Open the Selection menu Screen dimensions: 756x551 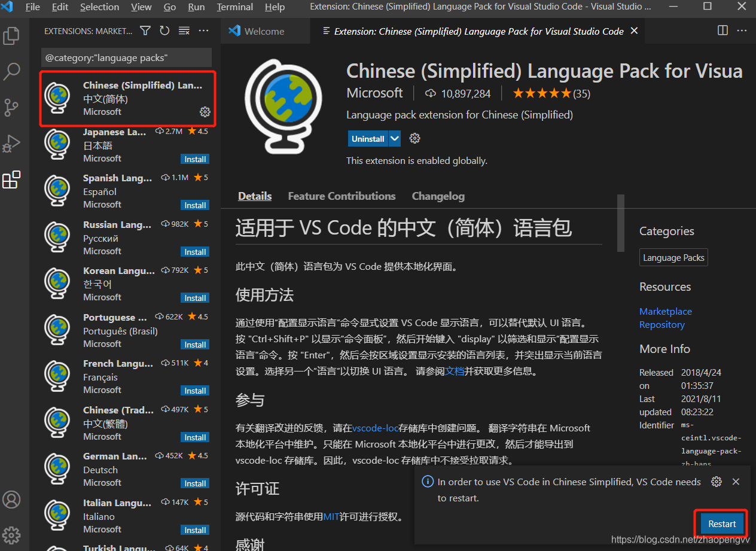(99, 7)
